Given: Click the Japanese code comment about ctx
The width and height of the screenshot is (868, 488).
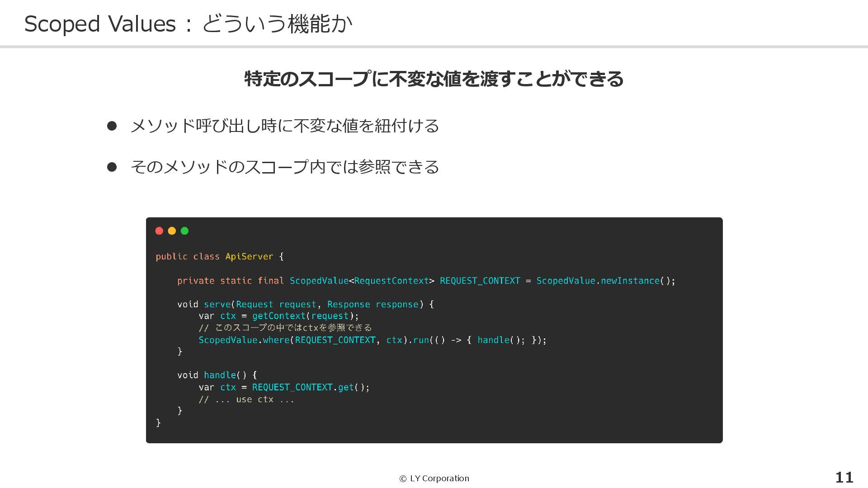Looking at the screenshot, I should 285,328.
